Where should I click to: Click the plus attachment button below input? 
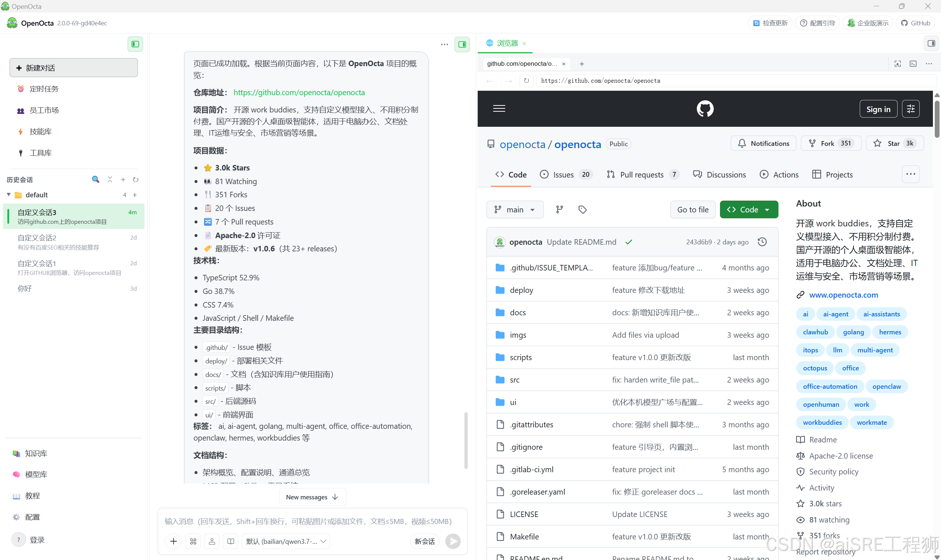(x=173, y=542)
